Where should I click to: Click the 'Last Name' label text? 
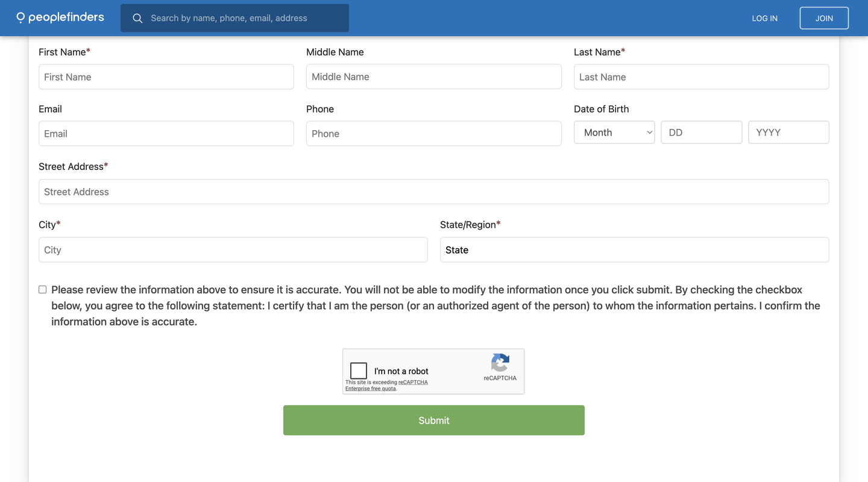tap(599, 52)
